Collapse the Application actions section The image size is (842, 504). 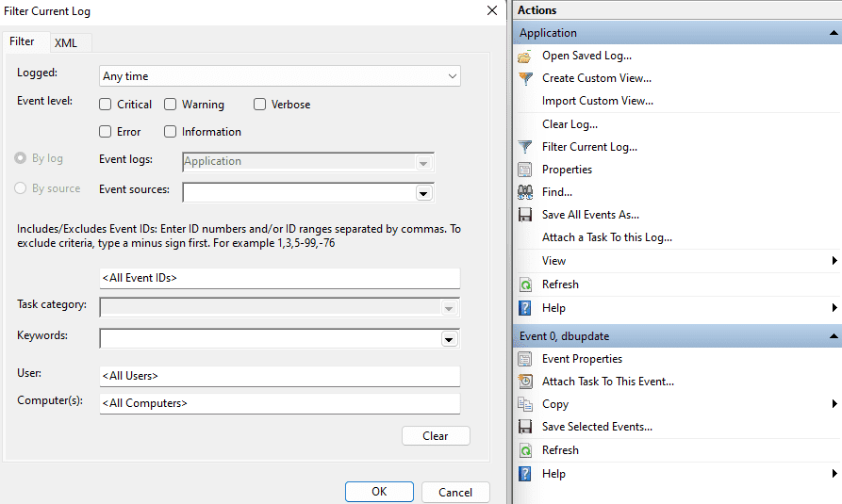(x=834, y=33)
